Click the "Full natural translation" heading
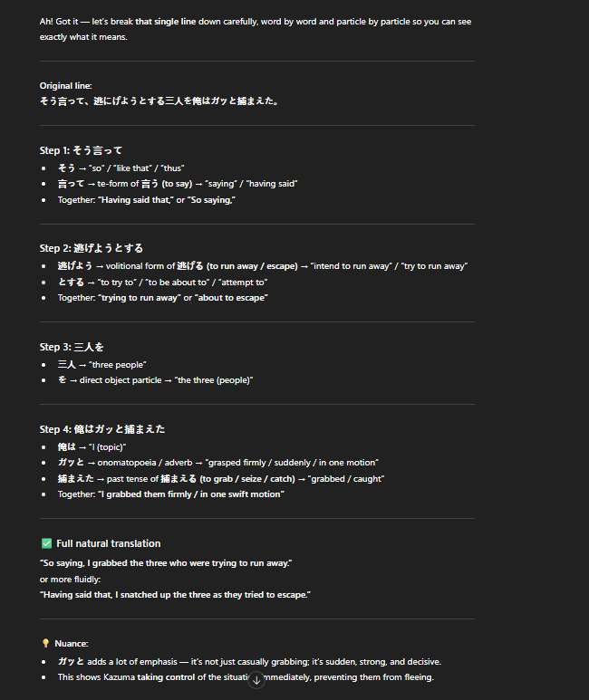 coord(109,543)
